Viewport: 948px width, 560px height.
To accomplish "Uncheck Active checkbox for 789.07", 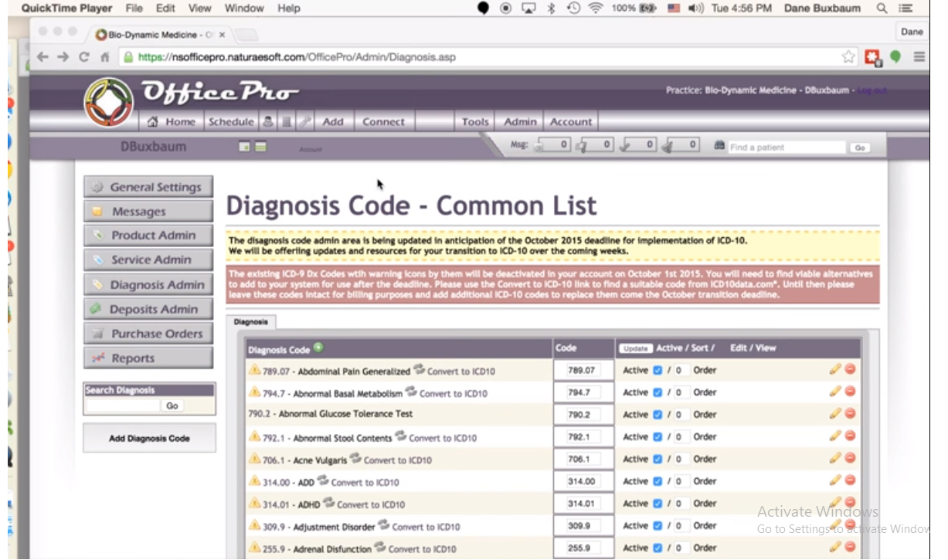I will click(658, 370).
